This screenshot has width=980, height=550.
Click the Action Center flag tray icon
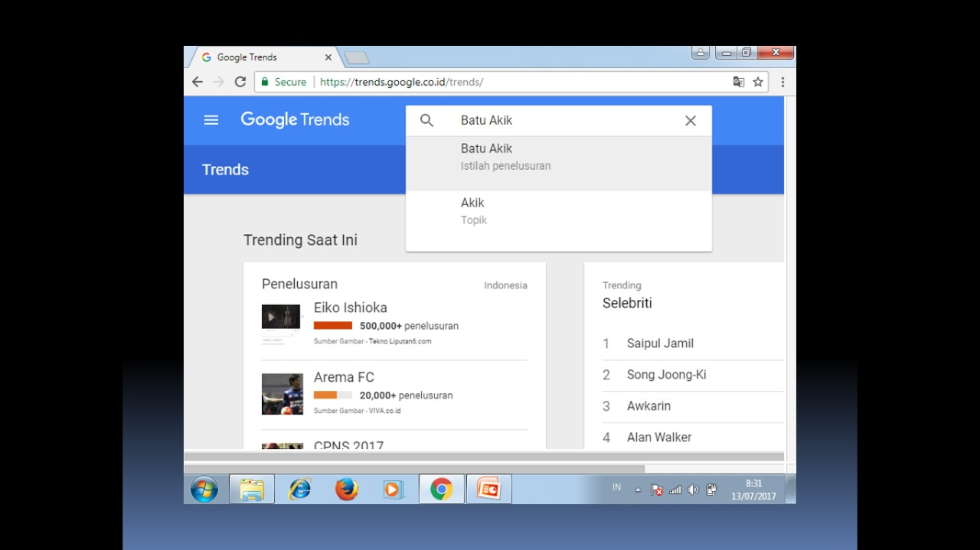(x=657, y=490)
